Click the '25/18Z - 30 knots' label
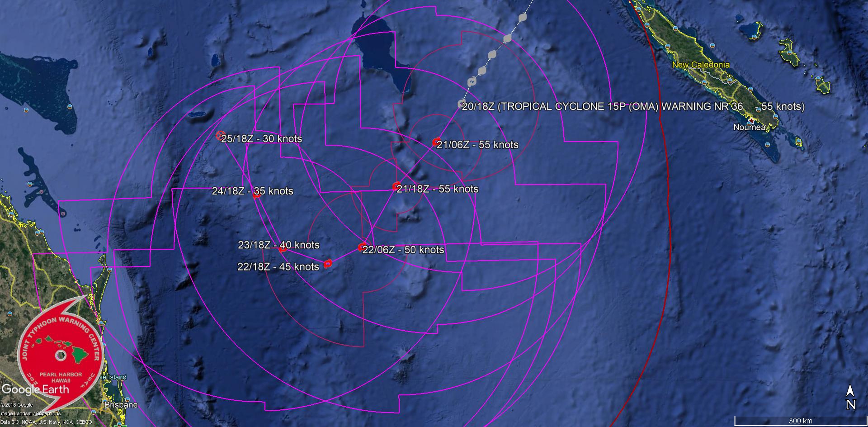Image resolution: width=868 pixels, height=427 pixels. pos(262,139)
